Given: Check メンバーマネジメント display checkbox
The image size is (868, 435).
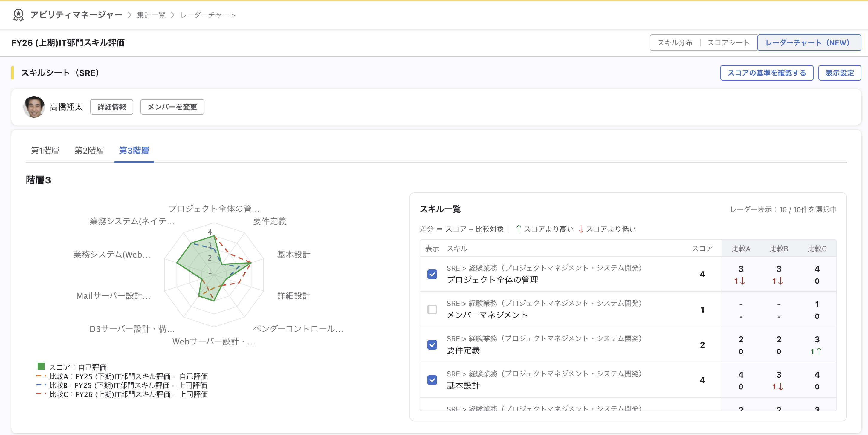Looking at the screenshot, I should tap(432, 310).
